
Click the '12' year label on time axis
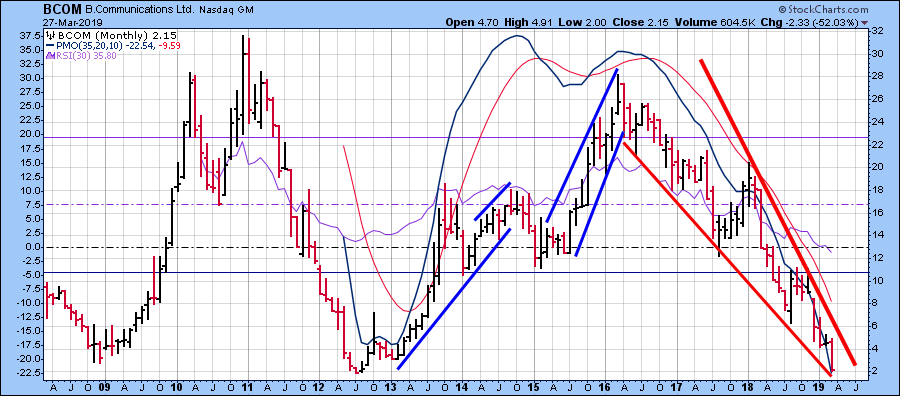coord(319,387)
